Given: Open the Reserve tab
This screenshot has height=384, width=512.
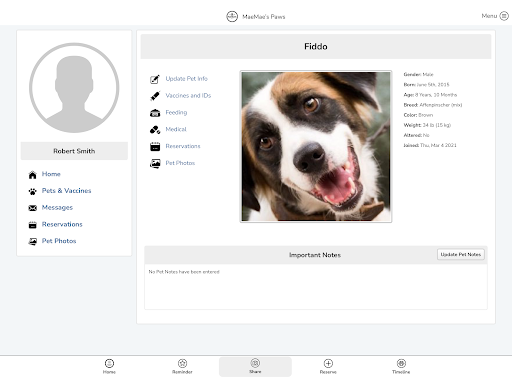Looking at the screenshot, I should [328, 366].
